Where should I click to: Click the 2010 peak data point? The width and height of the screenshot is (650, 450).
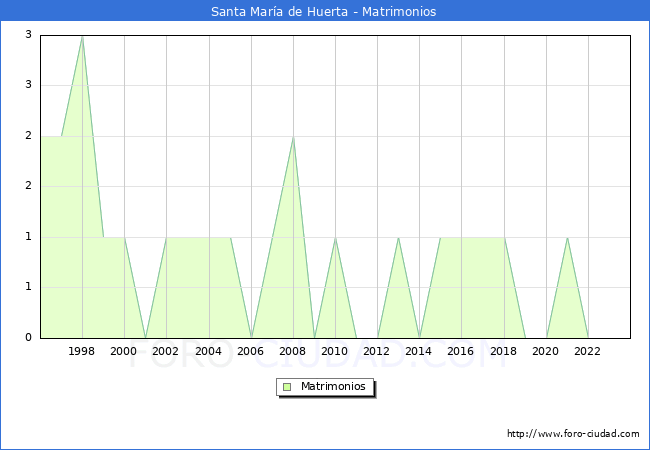pos(335,238)
